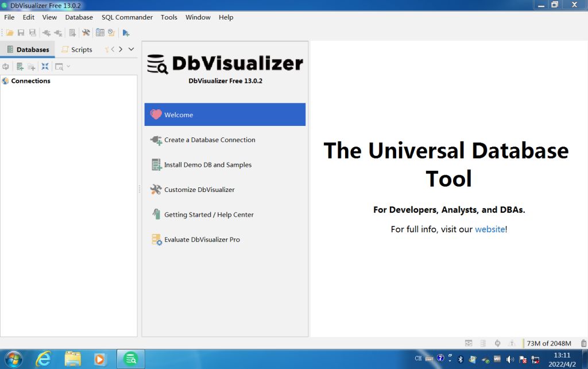The width and height of the screenshot is (588, 369).
Task: Save the current file with the Save icon
Action: (21, 33)
